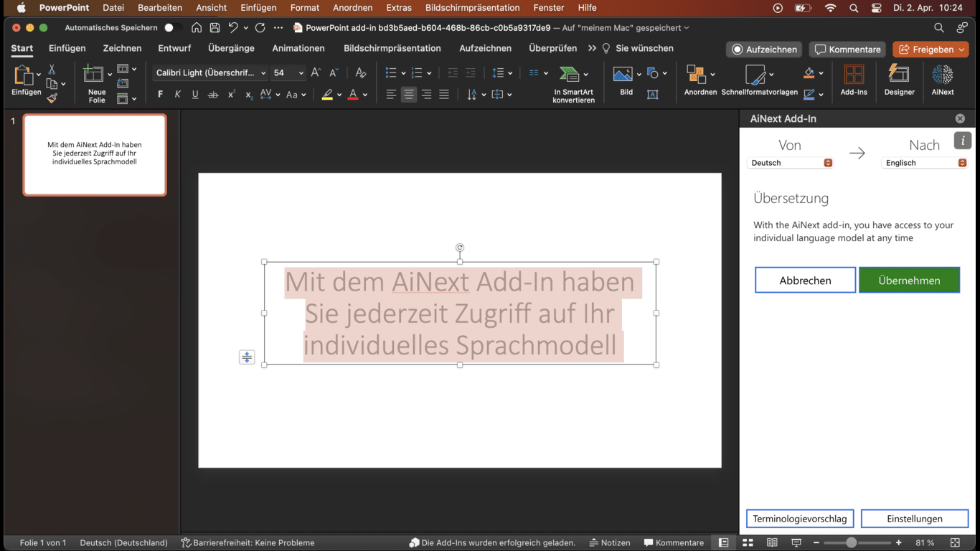The height and width of the screenshot is (551, 980).
Task: Expand the font size dropdown
Action: coord(301,73)
